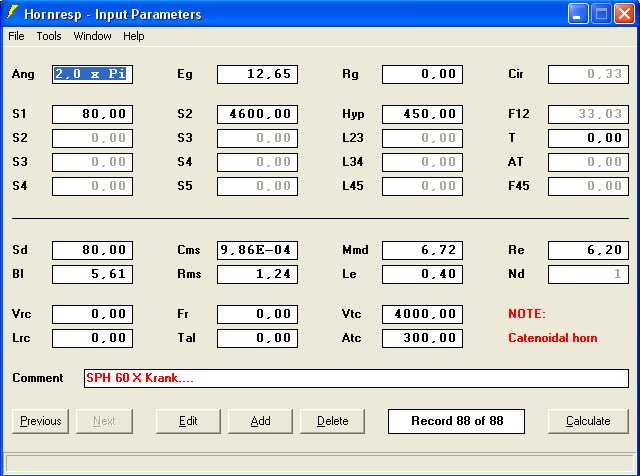
Task: Open the File menu
Action: coord(16,36)
